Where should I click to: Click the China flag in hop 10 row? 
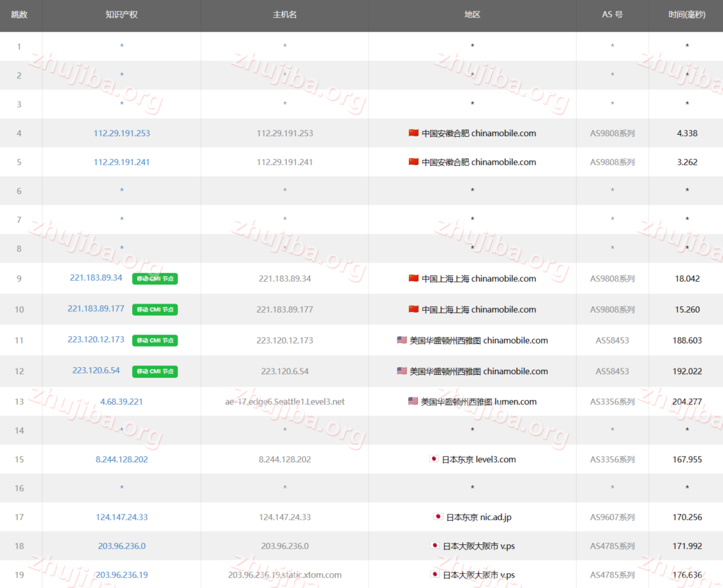pyautogui.click(x=413, y=310)
